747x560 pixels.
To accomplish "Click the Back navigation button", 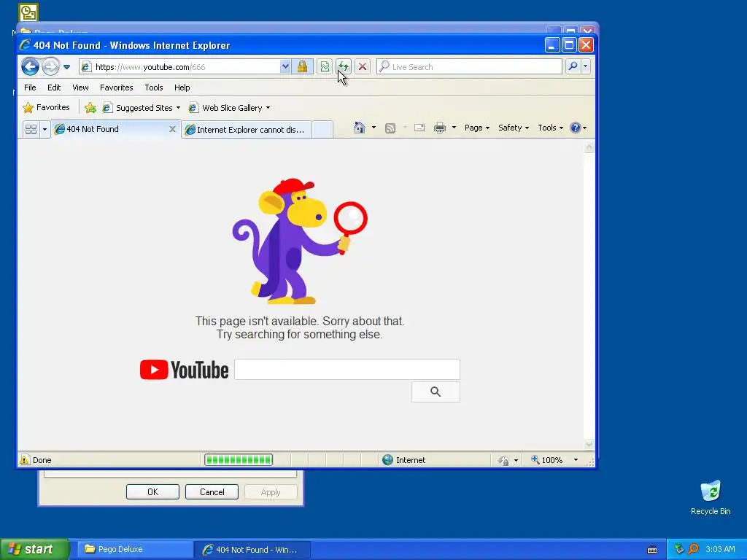I will tap(30, 66).
